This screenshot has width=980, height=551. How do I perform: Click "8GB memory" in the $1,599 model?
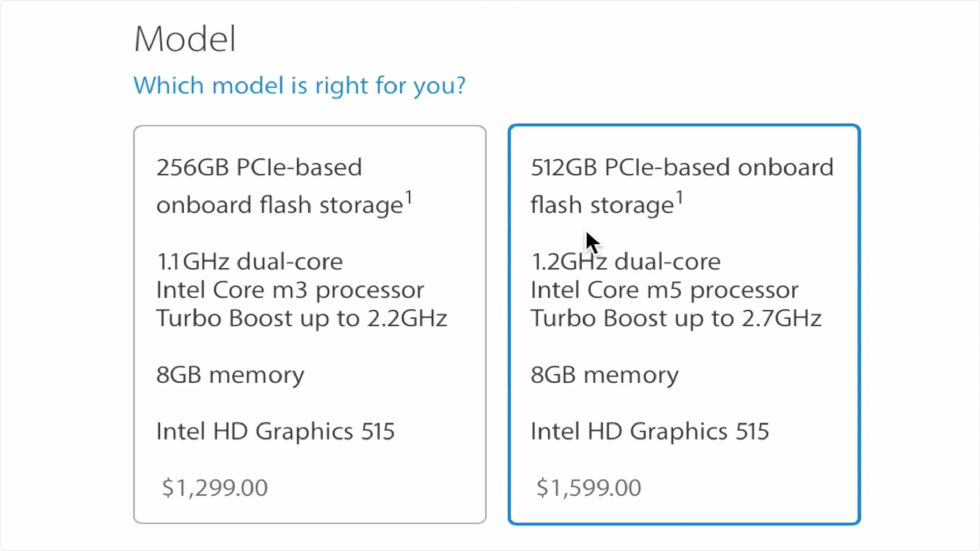[605, 375]
